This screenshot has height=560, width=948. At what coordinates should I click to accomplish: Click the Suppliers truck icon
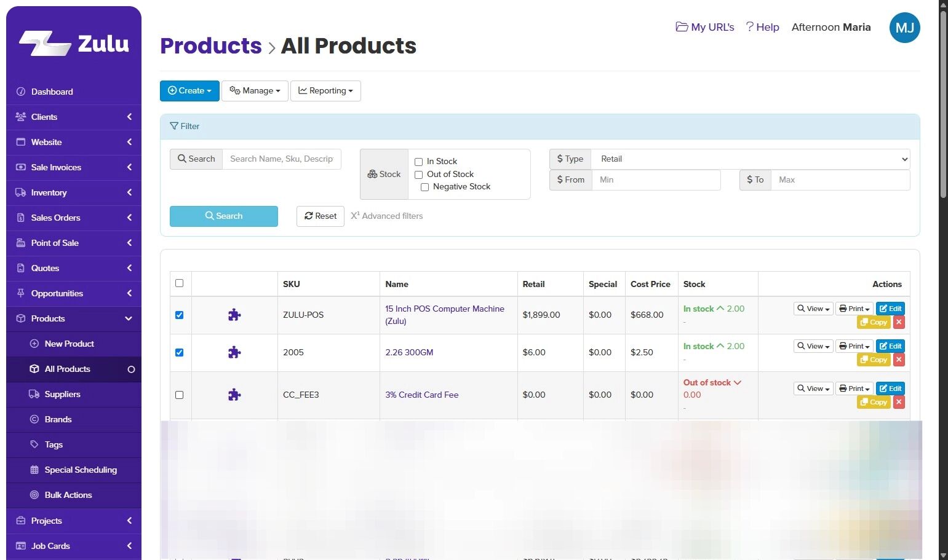tap(34, 394)
